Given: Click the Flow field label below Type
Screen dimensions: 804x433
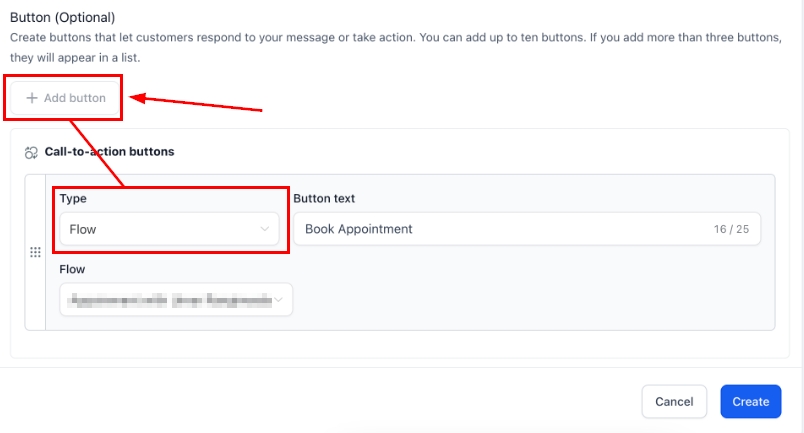Looking at the screenshot, I should click(72, 268).
